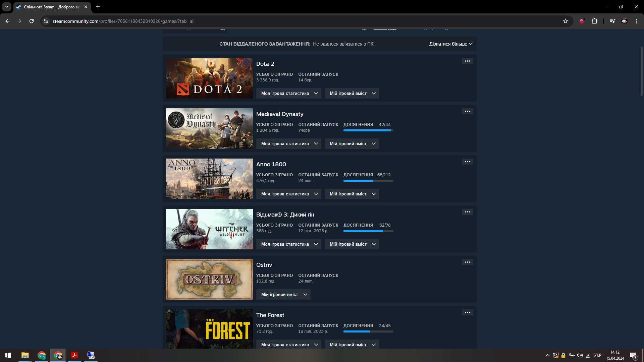Open the Medieval Dynasty title link
The image size is (644, 362).
click(x=280, y=114)
